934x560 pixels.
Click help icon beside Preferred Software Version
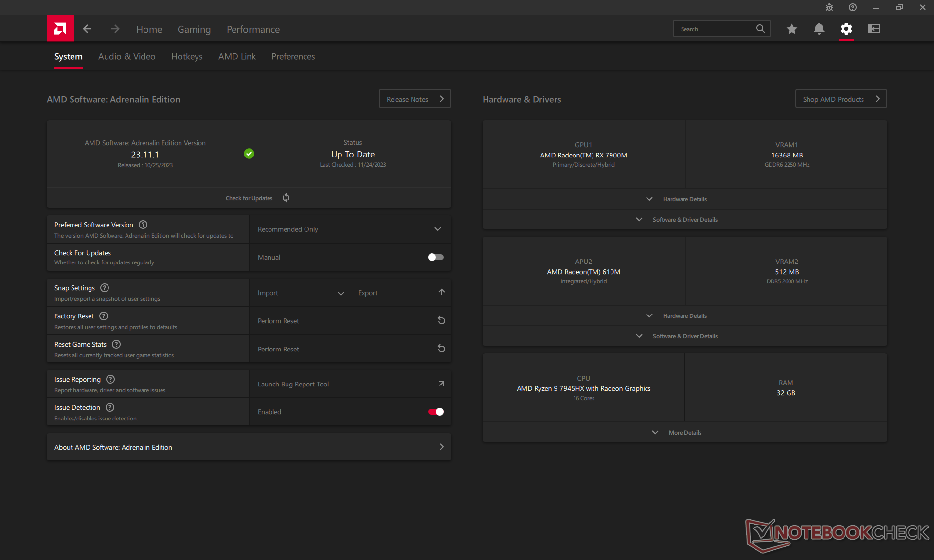(x=143, y=225)
